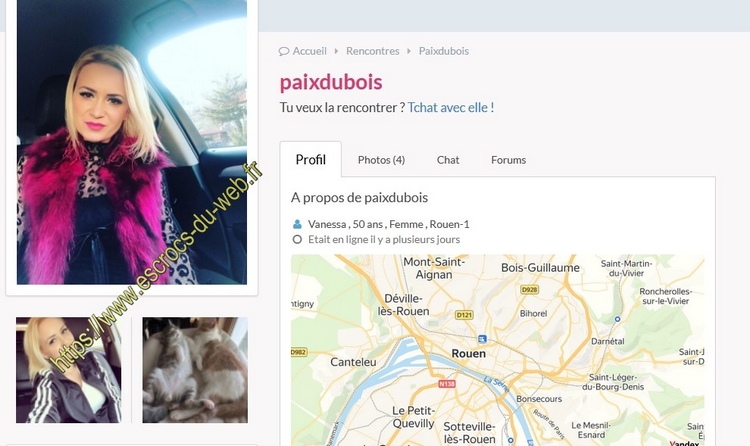Open the Chat tab

[x=448, y=160]
